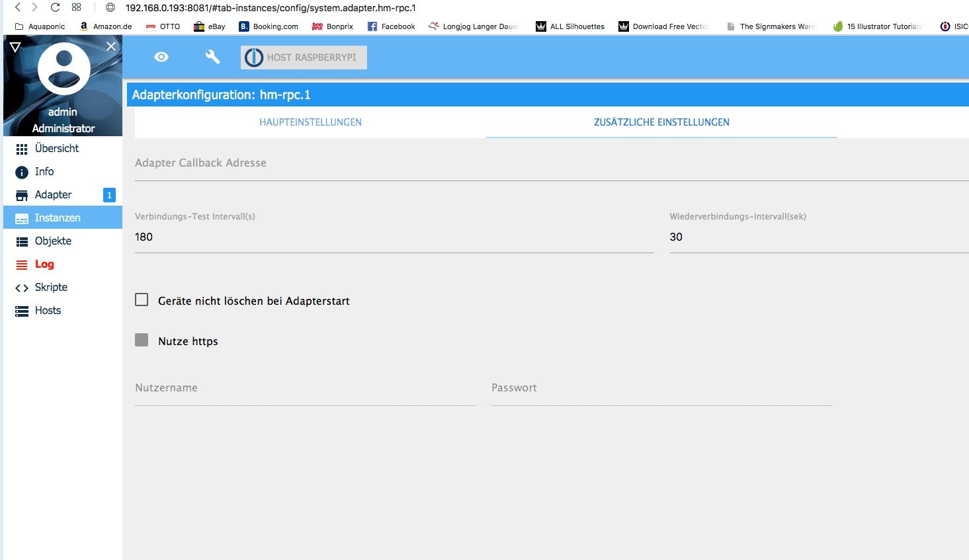Click the browser back arrow
Viewport: 969px width, 560px height.
17,7
